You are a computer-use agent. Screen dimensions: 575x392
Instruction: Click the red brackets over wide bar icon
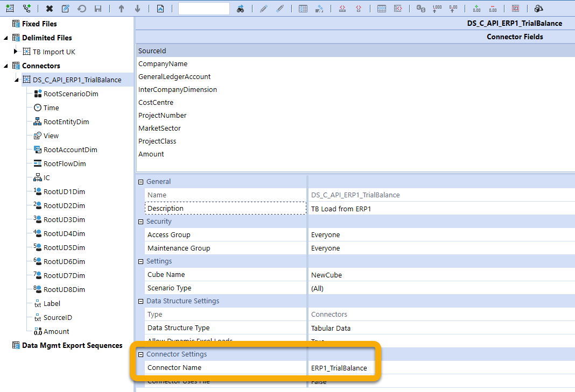coord(342,9)
